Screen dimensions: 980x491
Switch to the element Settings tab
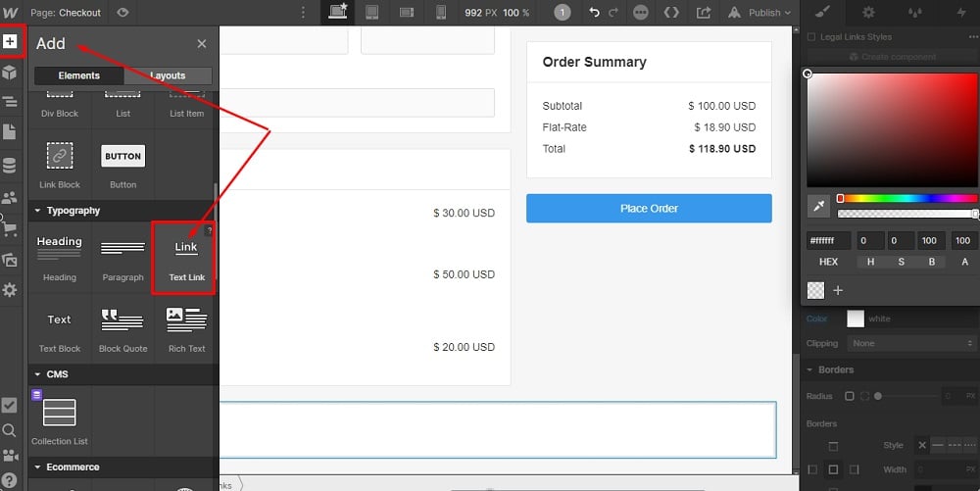pos(868,13)
